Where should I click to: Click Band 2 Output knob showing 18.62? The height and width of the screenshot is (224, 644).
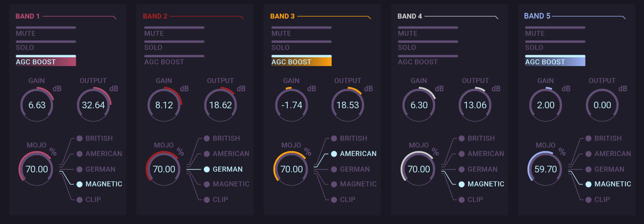[x=221, y=105]
